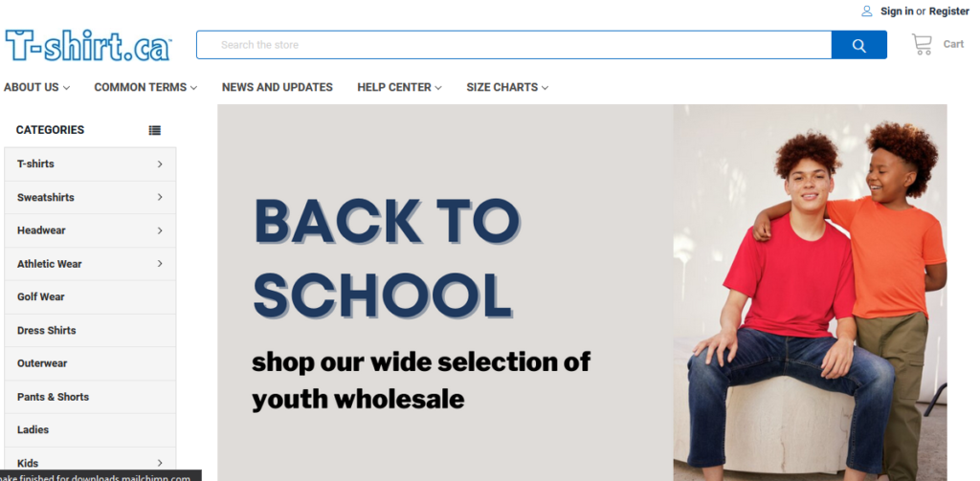Click the T-shirt.ca logo
The image size is (980, 481).
click(88, 45)
